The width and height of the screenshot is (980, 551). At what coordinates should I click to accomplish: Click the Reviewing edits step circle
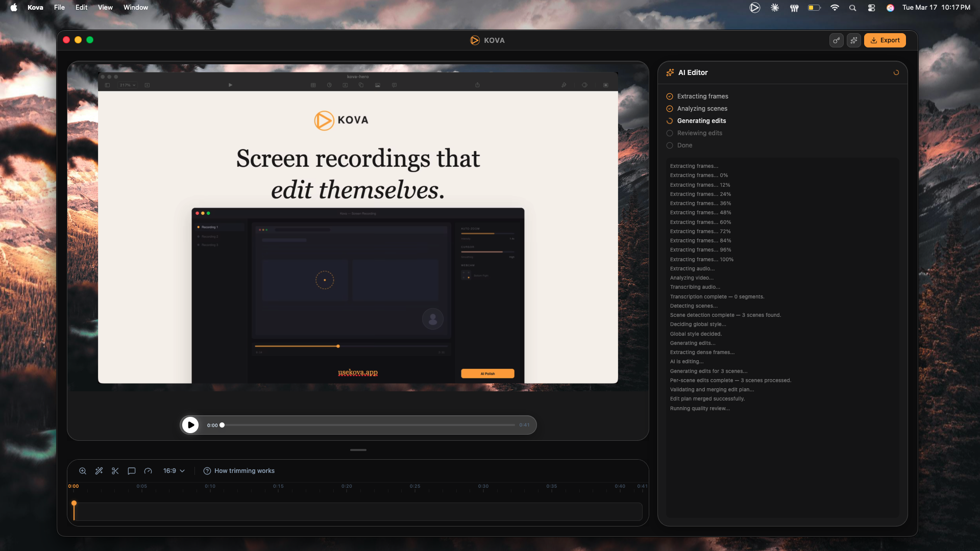coord(670,133)
